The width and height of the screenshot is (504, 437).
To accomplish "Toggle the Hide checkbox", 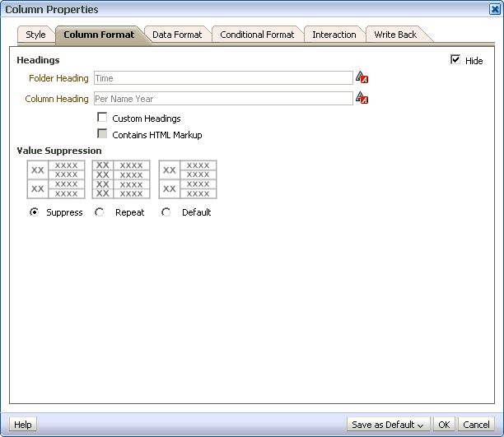I will click(x=455, y=60).
